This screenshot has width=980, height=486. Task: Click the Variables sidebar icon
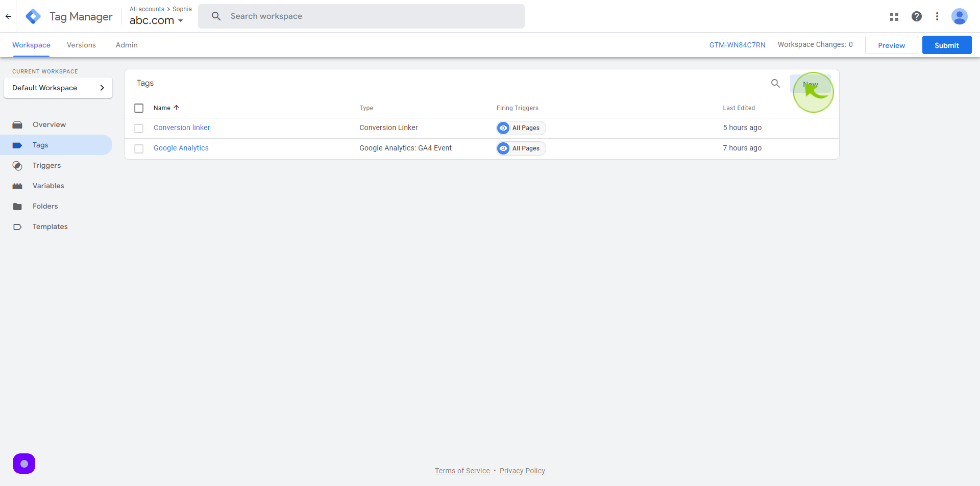pos(17,186)
